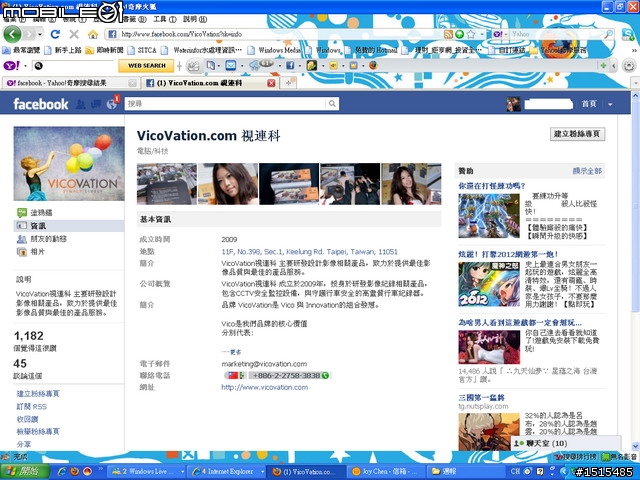
Task: Open the 工具 menu
Action: point(164,19)
